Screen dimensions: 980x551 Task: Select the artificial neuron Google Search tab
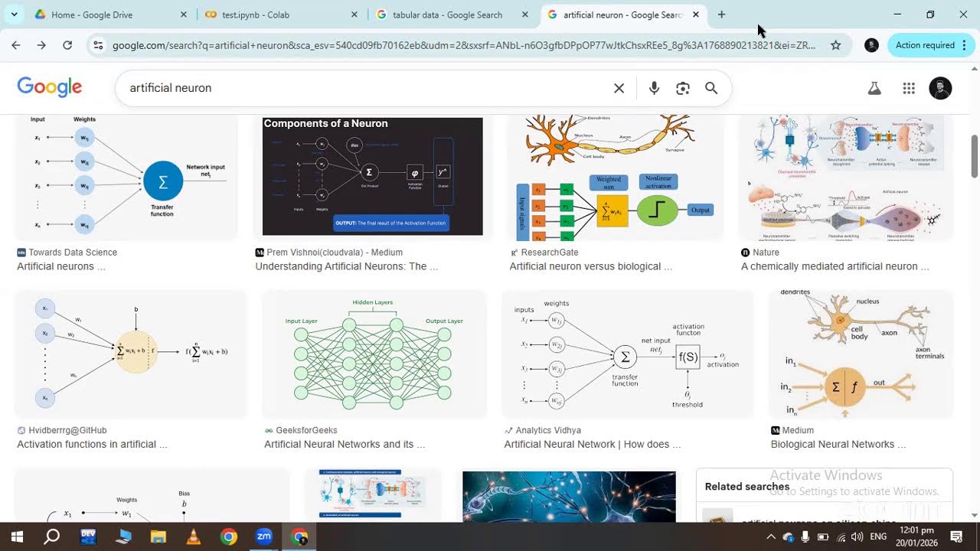624,15
